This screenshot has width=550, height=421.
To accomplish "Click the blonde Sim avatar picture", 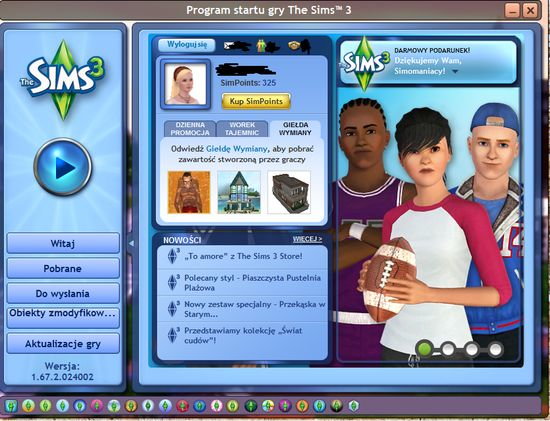I will (x=186, y=85).
